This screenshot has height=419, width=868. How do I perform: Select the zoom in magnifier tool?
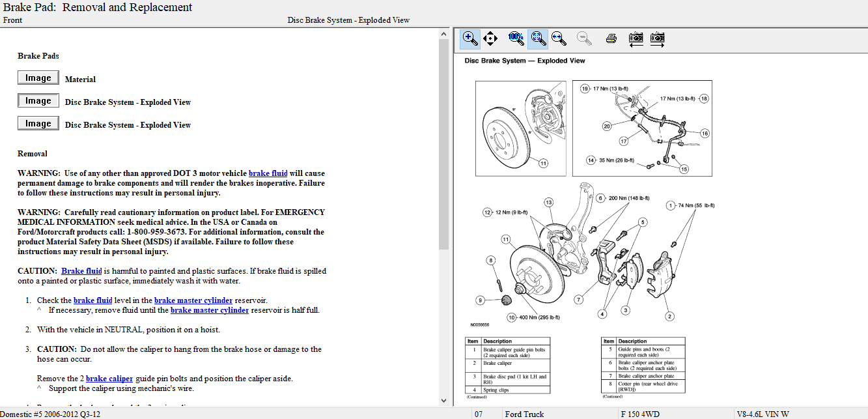pyautogui.click(x=469, y=38)
